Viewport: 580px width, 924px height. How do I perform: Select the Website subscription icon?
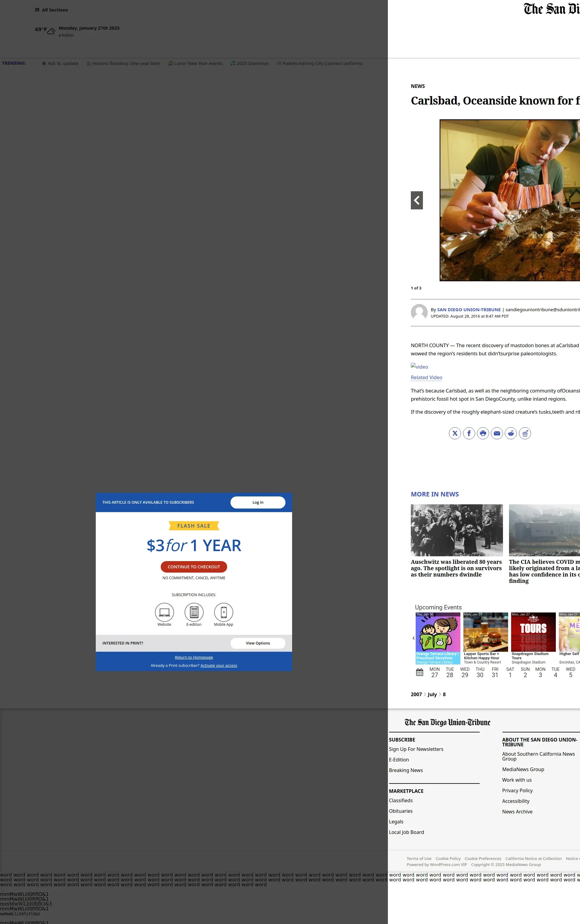[x=164, y=612]
